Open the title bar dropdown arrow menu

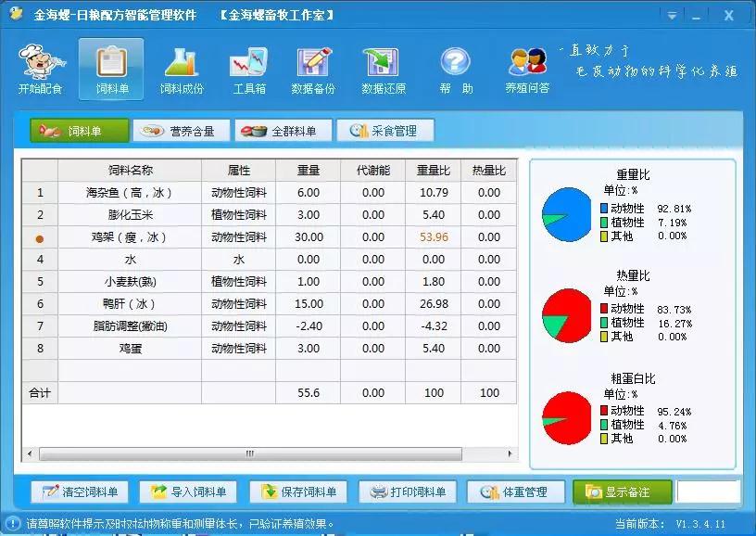pyautogui.click(x=672, y=16)
